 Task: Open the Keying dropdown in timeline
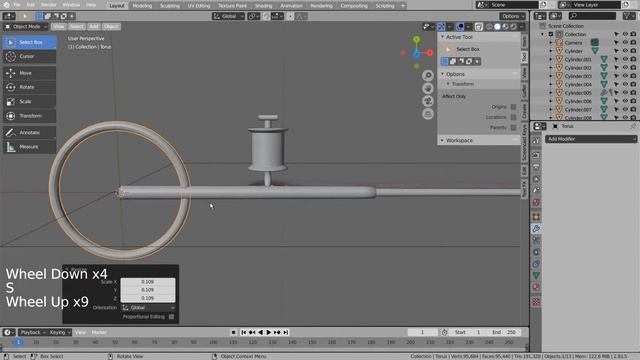(60, 332)
